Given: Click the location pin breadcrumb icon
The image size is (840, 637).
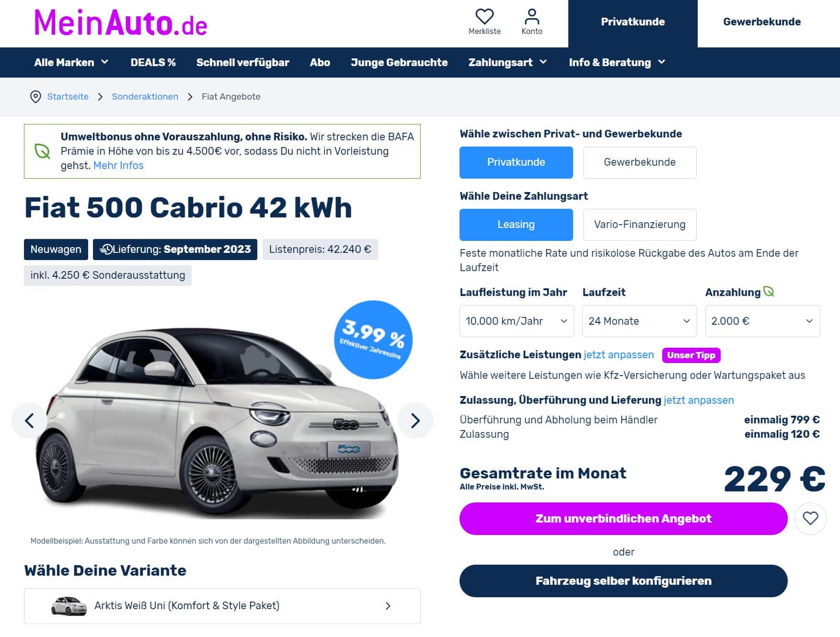Looking at the screenshot, I should [x=35, y=97].
